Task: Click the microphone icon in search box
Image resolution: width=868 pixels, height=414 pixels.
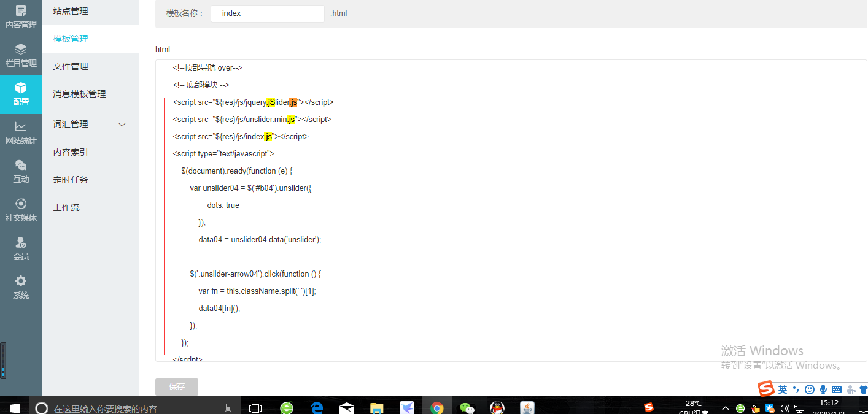Action: coord(228,408)
